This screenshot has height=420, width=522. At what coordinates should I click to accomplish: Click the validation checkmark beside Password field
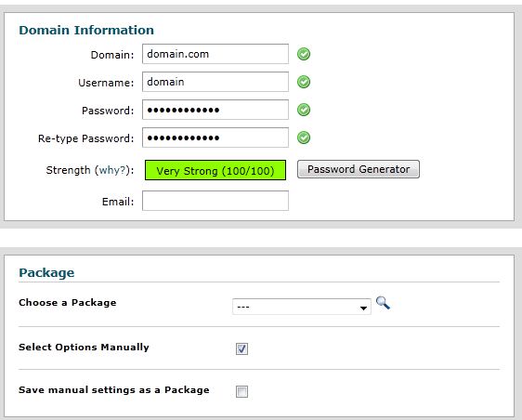[x=304, y=110]
